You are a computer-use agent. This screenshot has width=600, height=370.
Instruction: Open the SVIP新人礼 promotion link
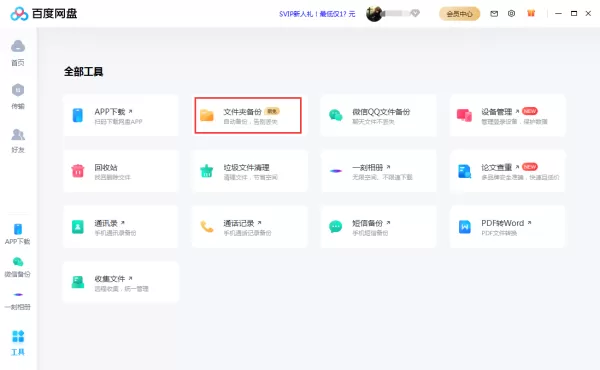(x=317, y=14)
